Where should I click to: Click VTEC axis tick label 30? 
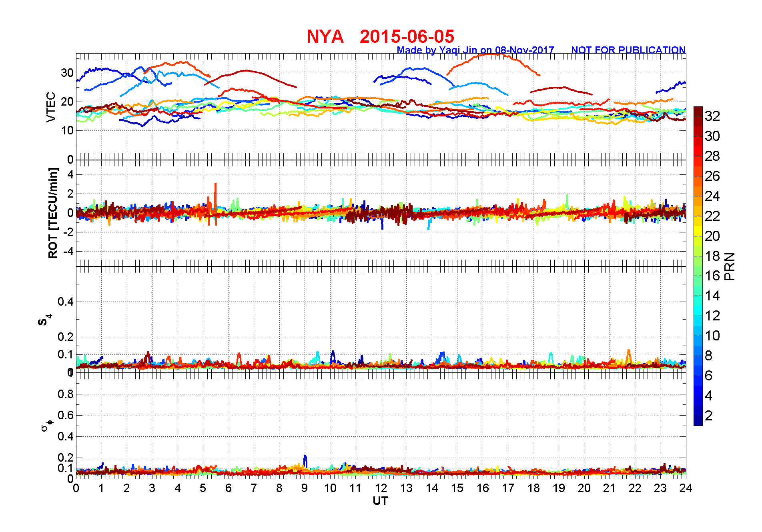coord(67,73)
